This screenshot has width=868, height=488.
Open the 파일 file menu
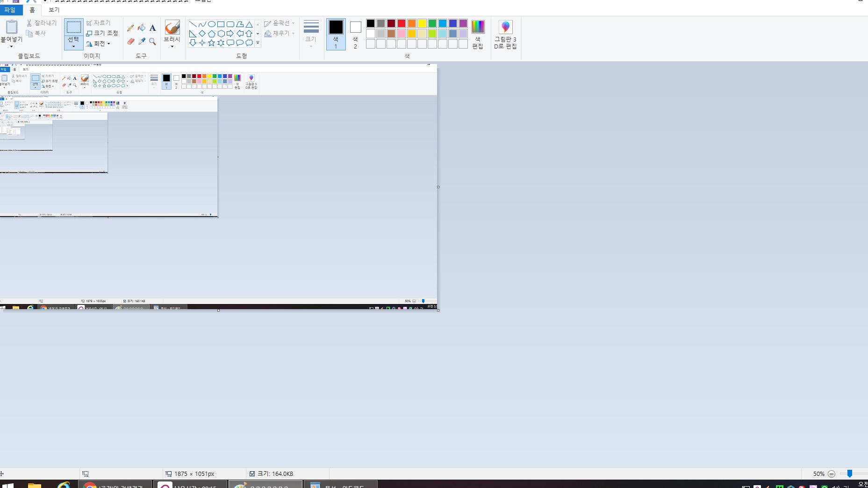click(x=10, y=10)
